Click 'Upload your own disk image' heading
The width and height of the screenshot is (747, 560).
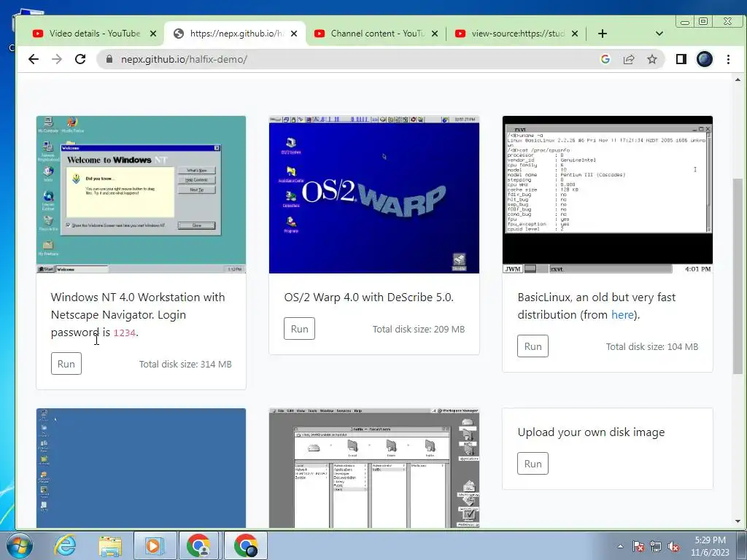(591, 432)
